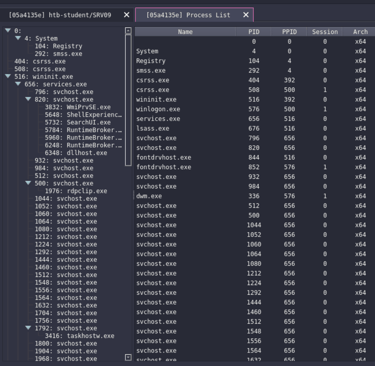The height and width of the screenshot is (366, 375).
Task: Select 796: svchost.exe in the tree
Action: pos(64,92)
